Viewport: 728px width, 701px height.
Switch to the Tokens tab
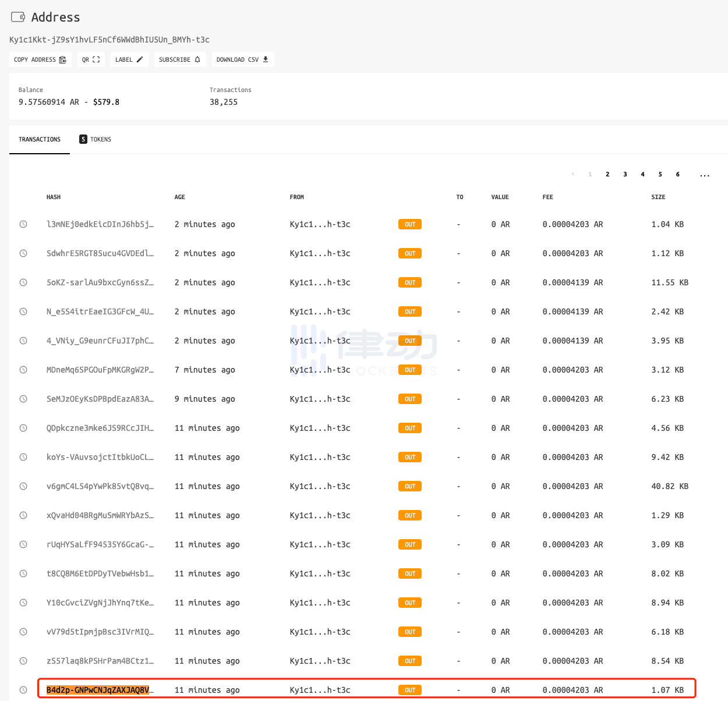(96, 139)
